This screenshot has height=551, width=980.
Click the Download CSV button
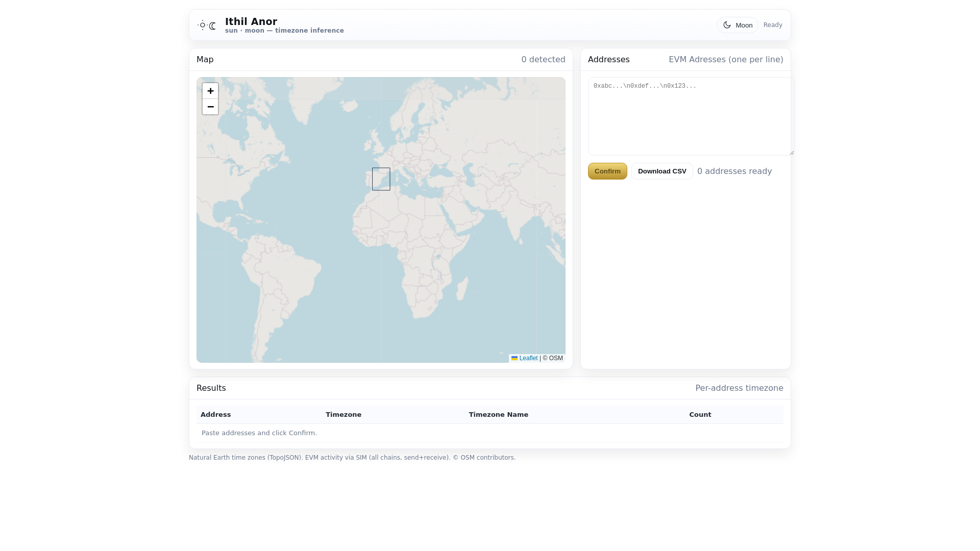pyautogui.click(x=662, y=171)
